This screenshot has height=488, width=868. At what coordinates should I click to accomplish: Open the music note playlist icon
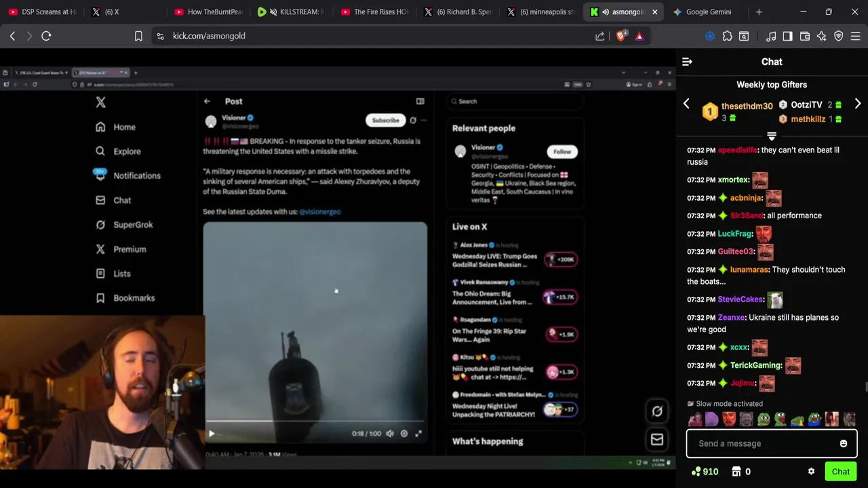tap(771, 36)
